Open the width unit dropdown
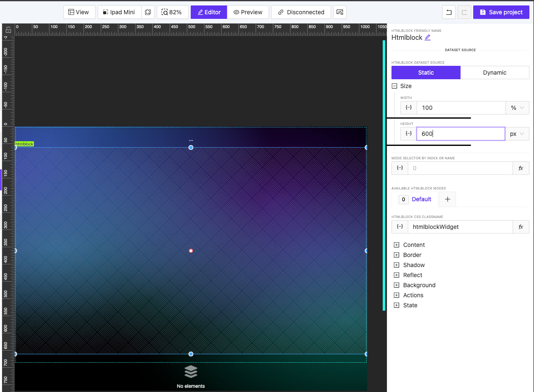Screen dimensions: 534x392 click(x=517, y=108)
